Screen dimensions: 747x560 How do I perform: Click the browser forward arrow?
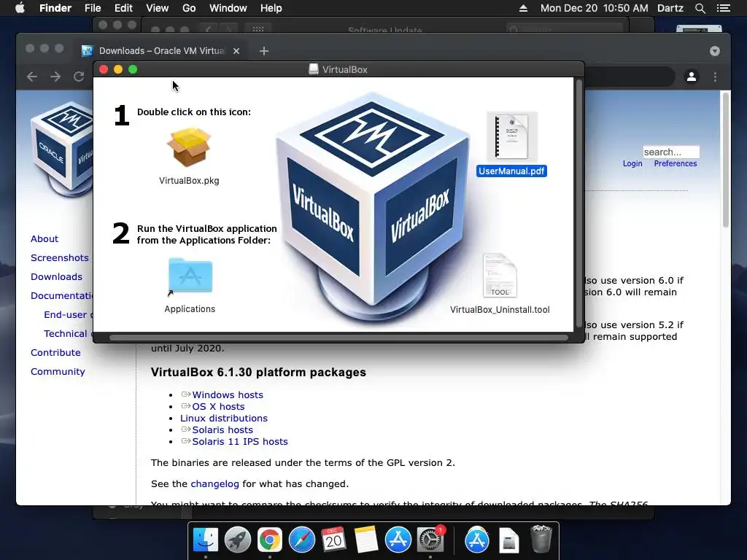[55, 77]
